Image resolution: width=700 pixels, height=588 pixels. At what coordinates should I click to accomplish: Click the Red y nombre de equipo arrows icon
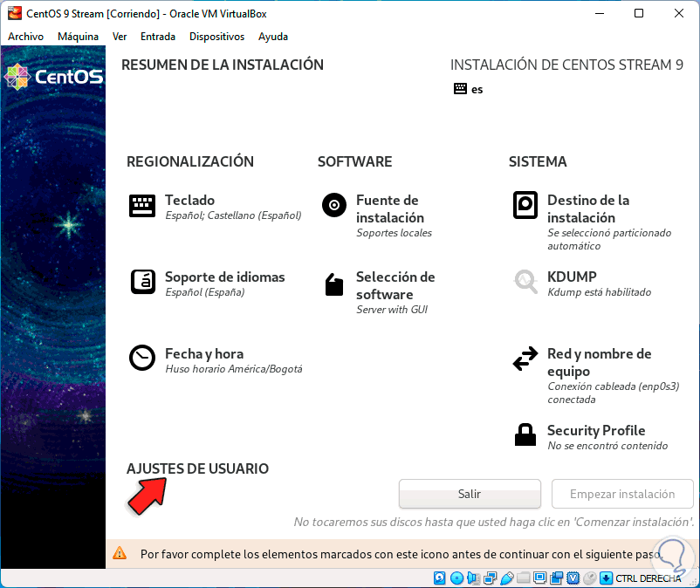point(525,359)
